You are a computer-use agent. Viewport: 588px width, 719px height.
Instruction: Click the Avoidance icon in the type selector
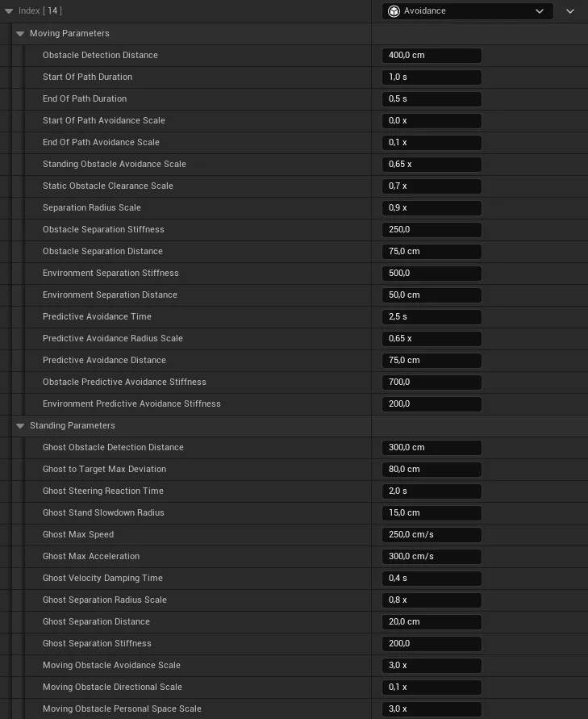(x=394, y=11)
